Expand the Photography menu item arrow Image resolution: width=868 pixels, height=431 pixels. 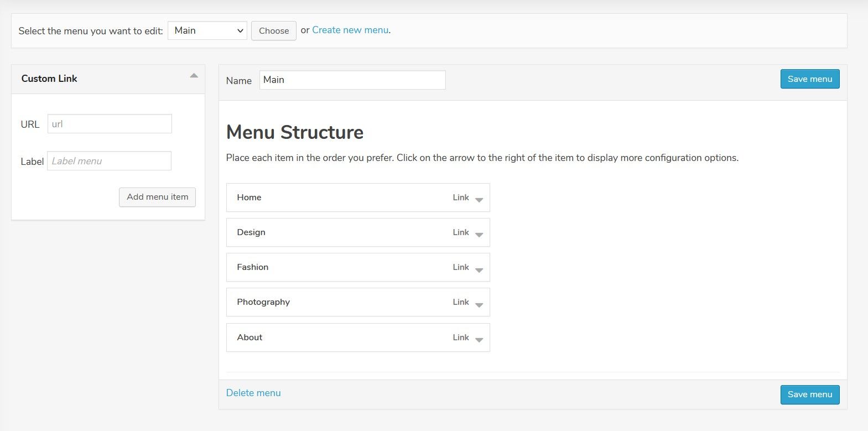[x=479, y=304]
